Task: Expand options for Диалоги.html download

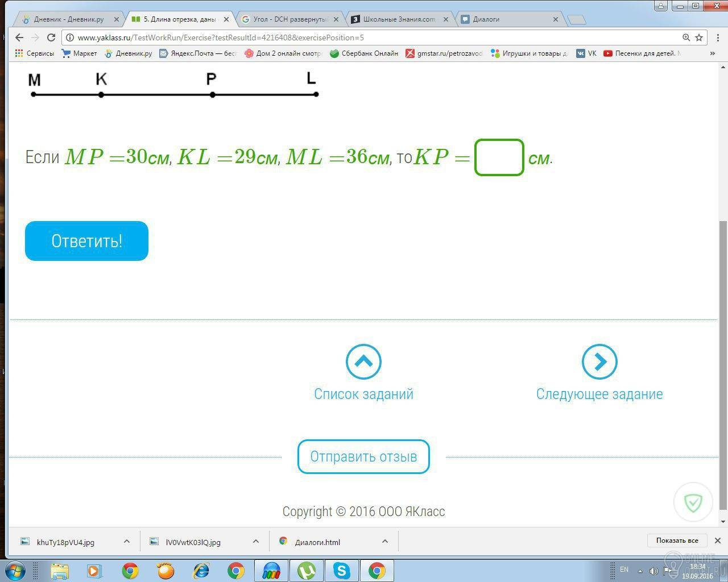Action: point(385,542)
